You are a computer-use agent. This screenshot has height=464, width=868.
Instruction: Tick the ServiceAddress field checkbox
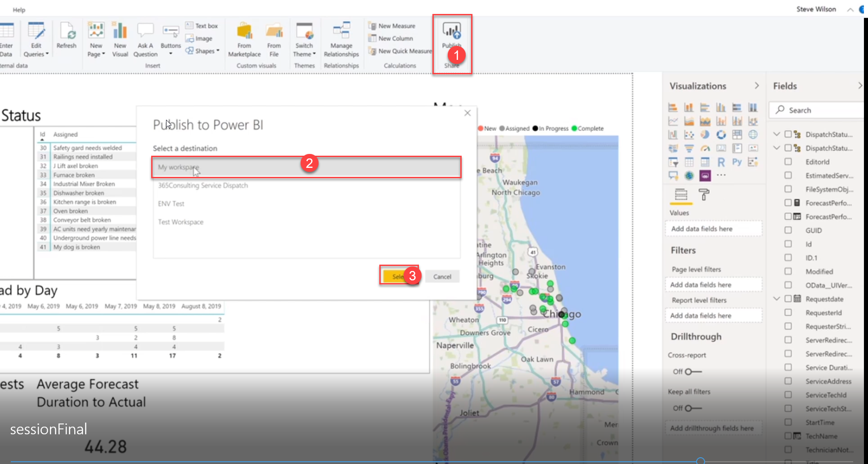pos(788,381)
